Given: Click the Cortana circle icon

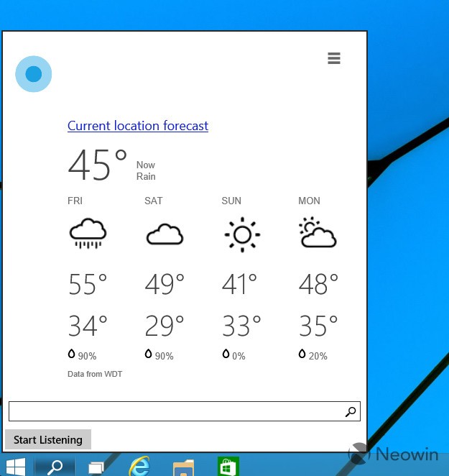Looking at the screenshot, I should click(33, 74).
